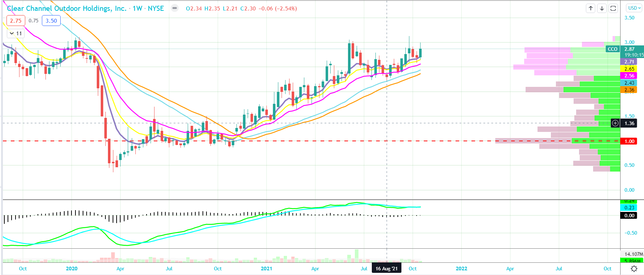Open the USD currency dropdown
The height and width of the screenshot is (275, 644).
click(634, 8)
